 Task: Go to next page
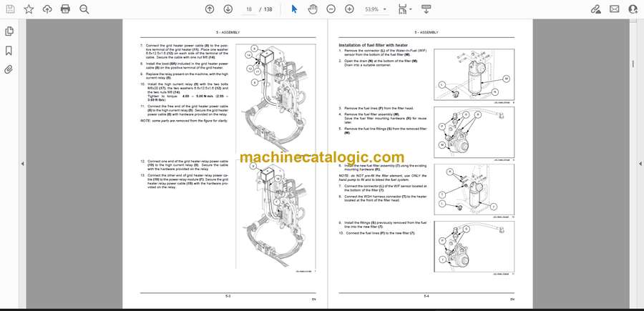click(x=228, y=9)
